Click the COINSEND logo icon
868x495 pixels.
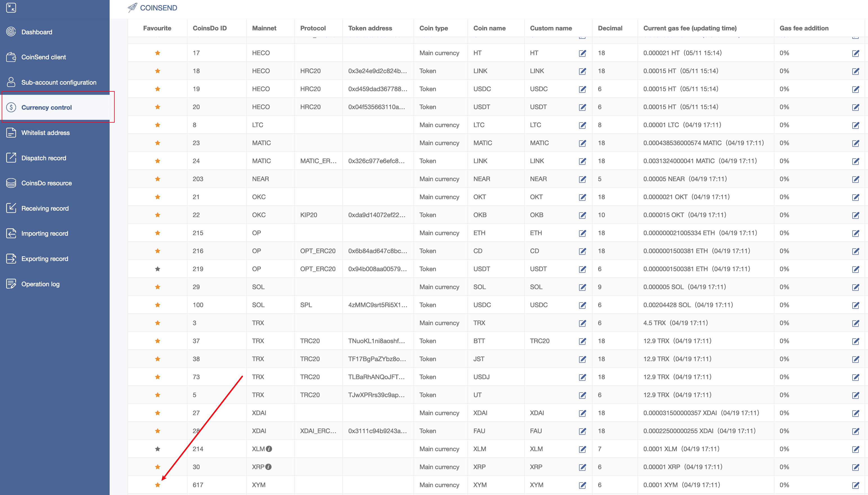(132, 8)
